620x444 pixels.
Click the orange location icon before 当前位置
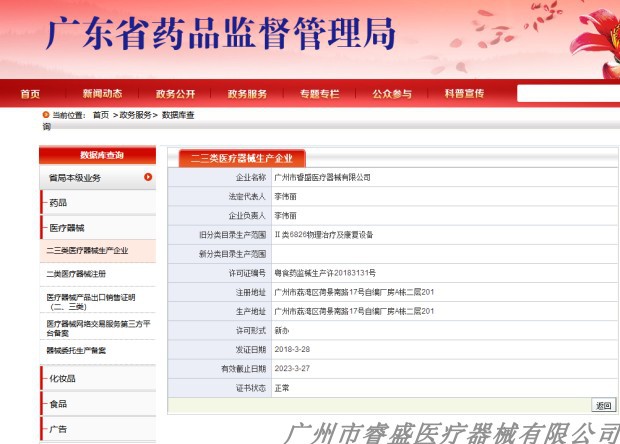pyautogui.click(x=46, y=115)
